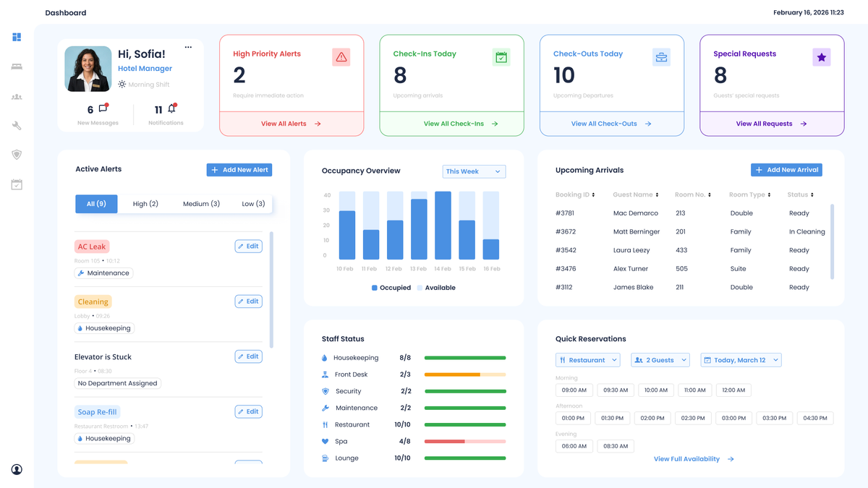The height and width of the screenshot is (488, 868).
Task: Select the 09:00 AM morning time slot
Action: [x=574, y=390]
